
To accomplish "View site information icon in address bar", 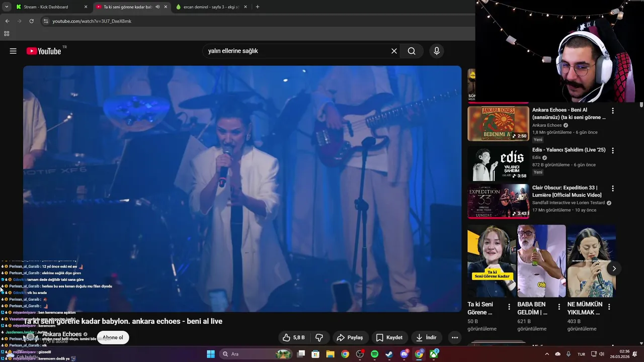I will tap(46, 21).
